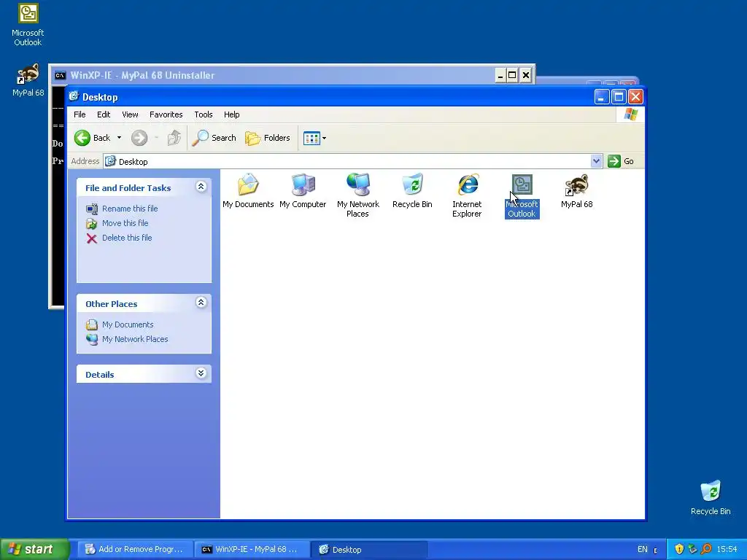Image resolution: width=747 pixels, height=560 pixels.
Task: Click the Up folder toolbar button
Action: click(x=174, y=138)
